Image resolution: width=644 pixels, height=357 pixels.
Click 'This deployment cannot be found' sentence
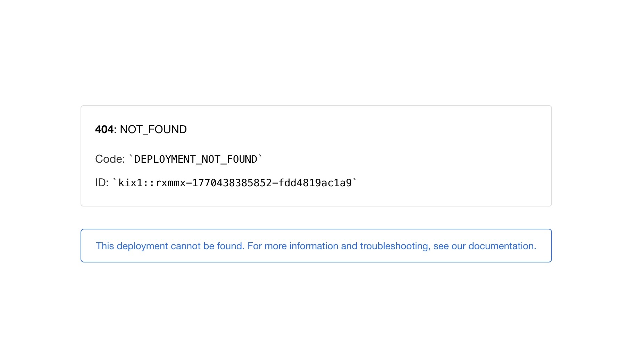(170, 246)
